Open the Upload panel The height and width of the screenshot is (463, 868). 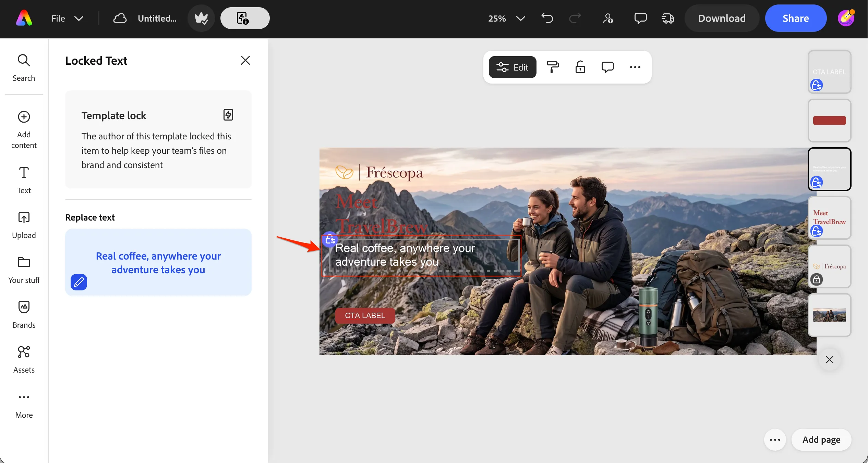[x=24, y=225]
